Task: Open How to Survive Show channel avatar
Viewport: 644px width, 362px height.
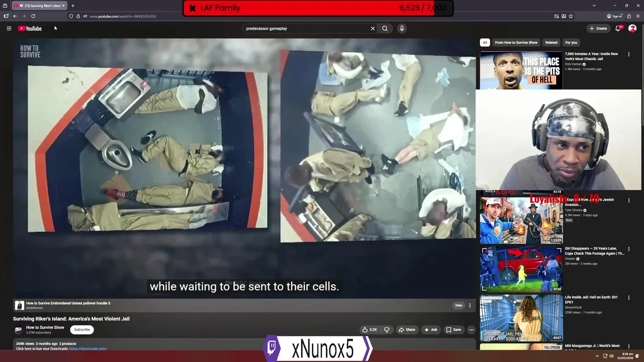Action: click(18, 330)
